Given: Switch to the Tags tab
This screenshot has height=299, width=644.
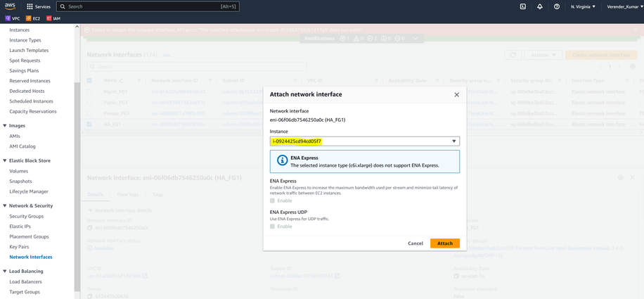Looking at the screenshot, I should click(x=157, y=194).
